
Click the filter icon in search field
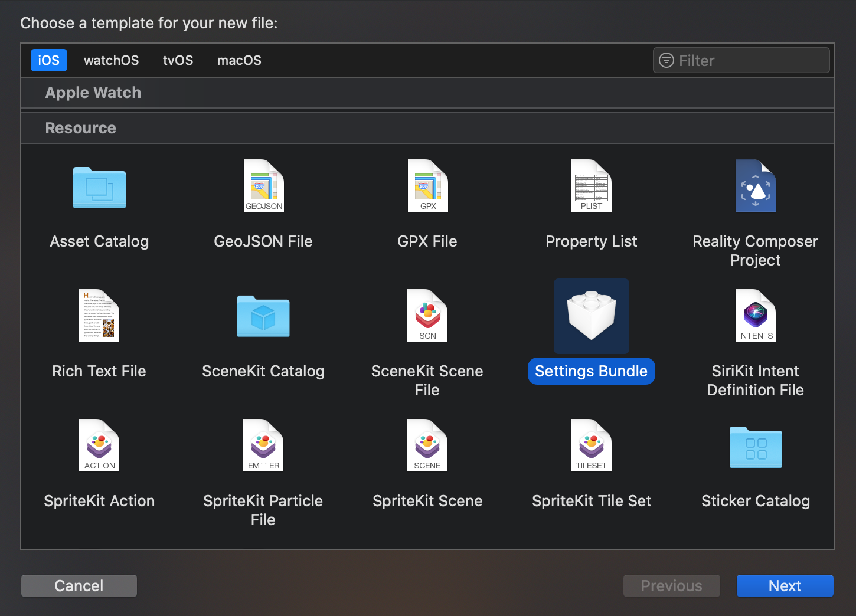pos(666,60)
